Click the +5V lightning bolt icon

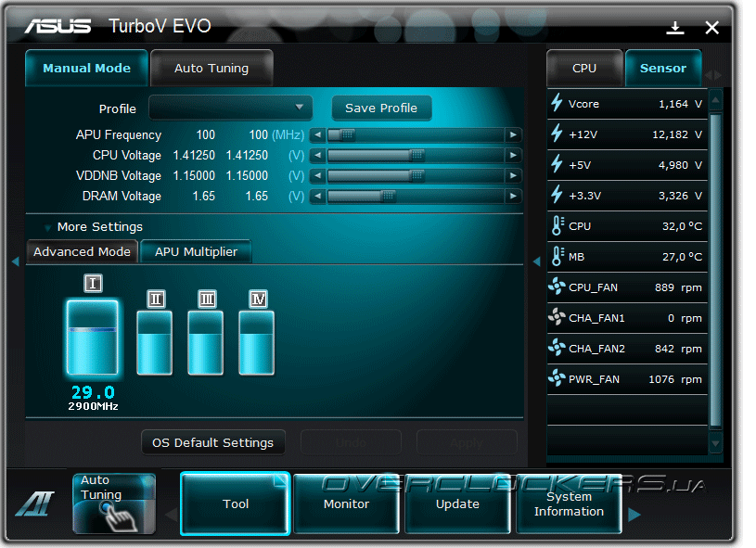[x=557, y=164]
